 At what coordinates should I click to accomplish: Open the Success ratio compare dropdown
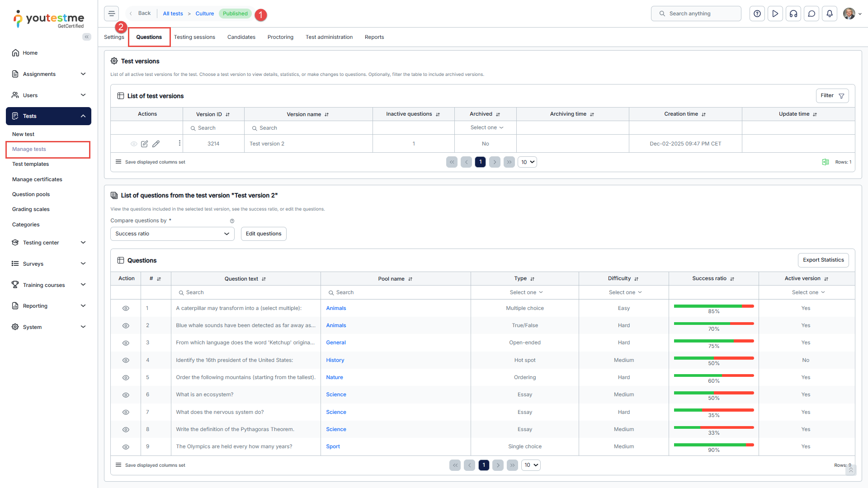(172, 234)
